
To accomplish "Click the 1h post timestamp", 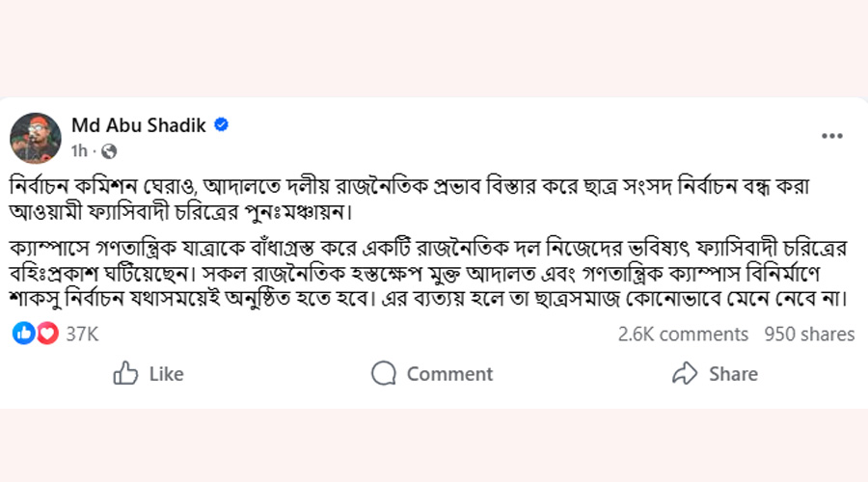I will 79,150.
